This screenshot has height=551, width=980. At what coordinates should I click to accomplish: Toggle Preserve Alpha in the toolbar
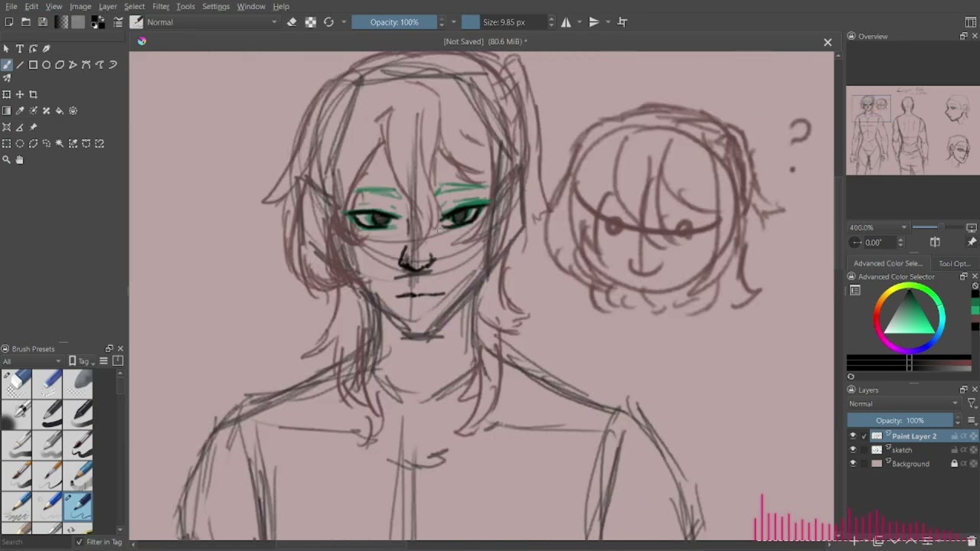coord(310,22)
